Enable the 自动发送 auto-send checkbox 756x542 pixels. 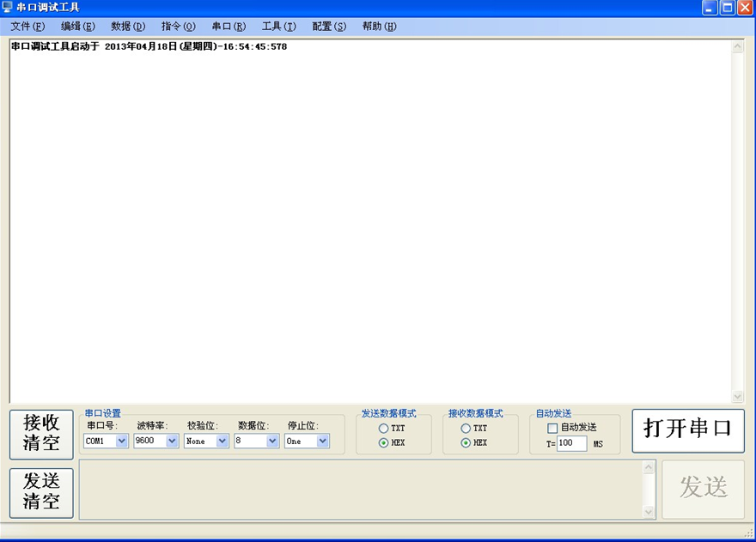coord(554,427)
